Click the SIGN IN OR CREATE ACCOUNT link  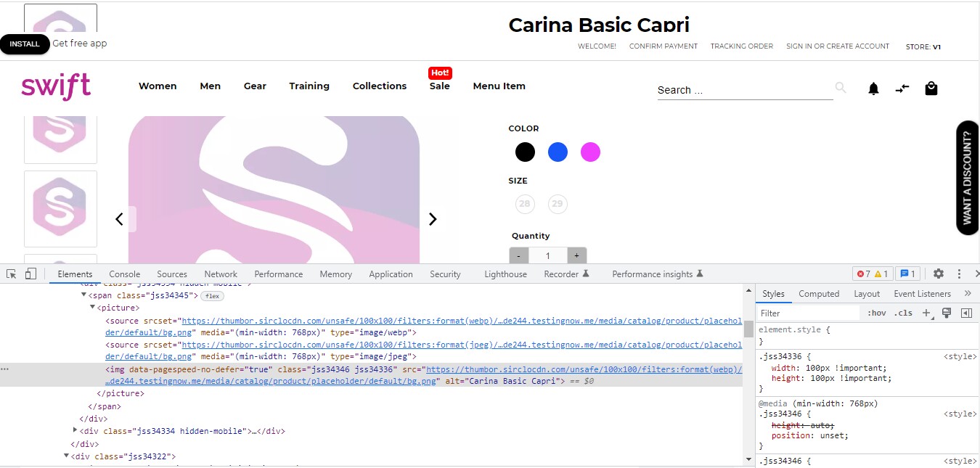[838, 46]
